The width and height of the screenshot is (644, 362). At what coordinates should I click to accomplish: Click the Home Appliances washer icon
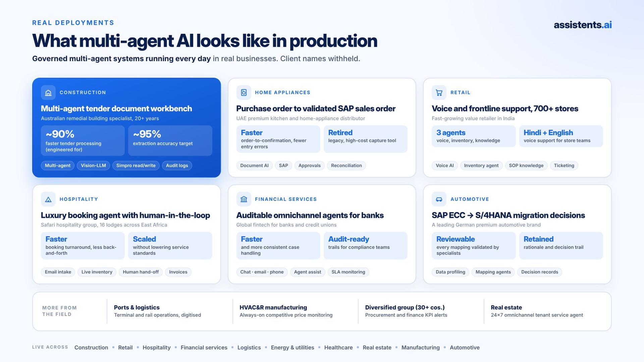point(244,93)
